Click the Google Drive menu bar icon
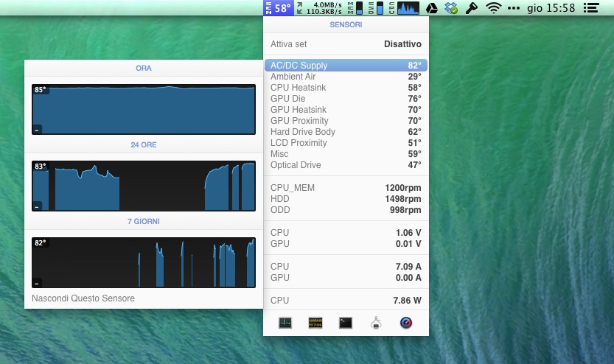Image resolution: width=614 pixels, height=364 pixels. (x=431, y=8)
